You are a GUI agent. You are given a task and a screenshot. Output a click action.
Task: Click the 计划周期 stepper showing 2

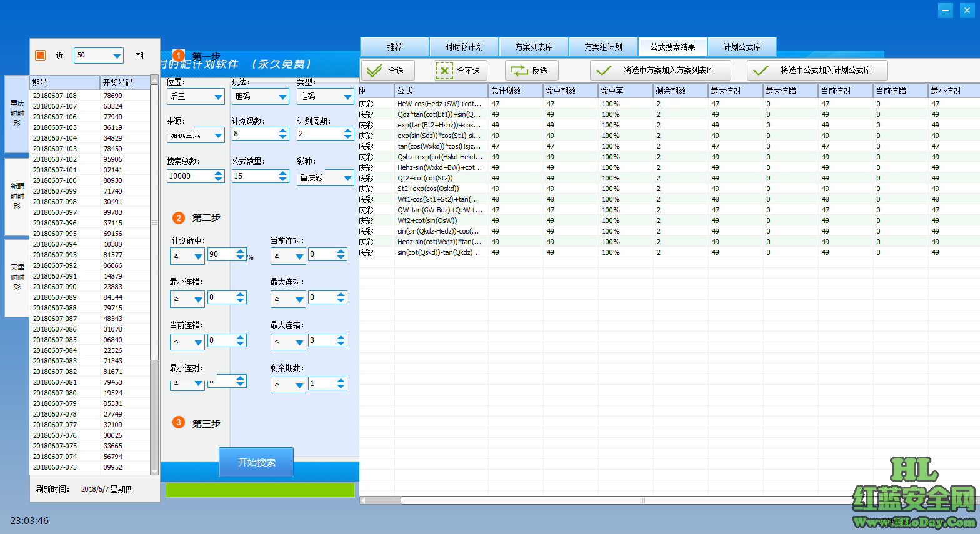click(326, 134)
